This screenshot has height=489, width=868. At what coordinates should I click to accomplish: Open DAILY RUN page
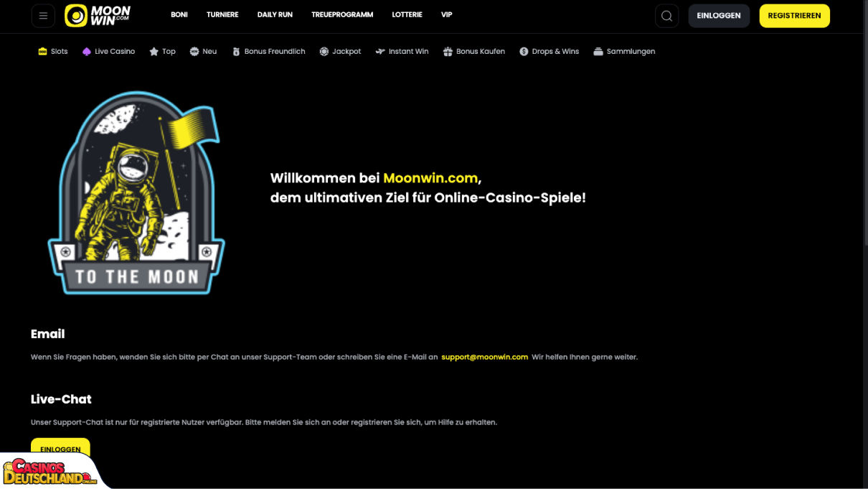tap(275, 15)
